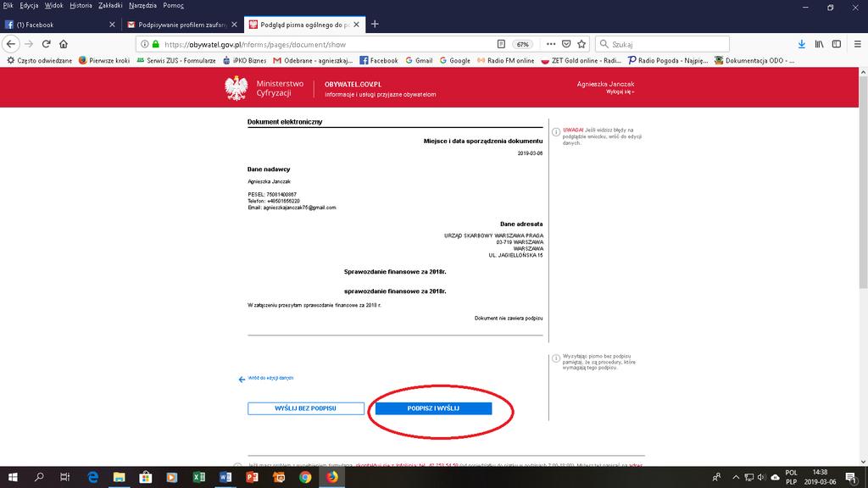Click the Szukaj search field

click(x=662, y=44)
